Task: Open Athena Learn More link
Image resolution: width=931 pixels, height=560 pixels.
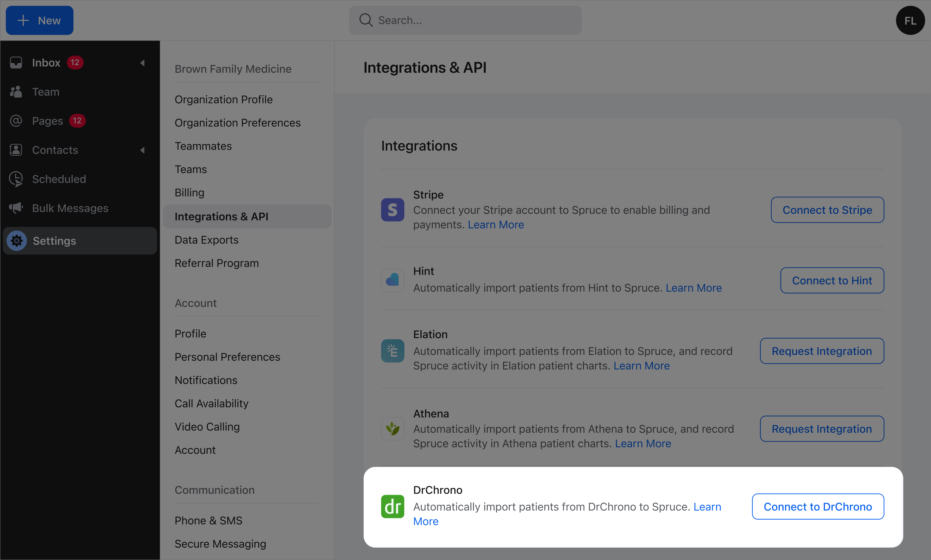Action: (643, 444)
